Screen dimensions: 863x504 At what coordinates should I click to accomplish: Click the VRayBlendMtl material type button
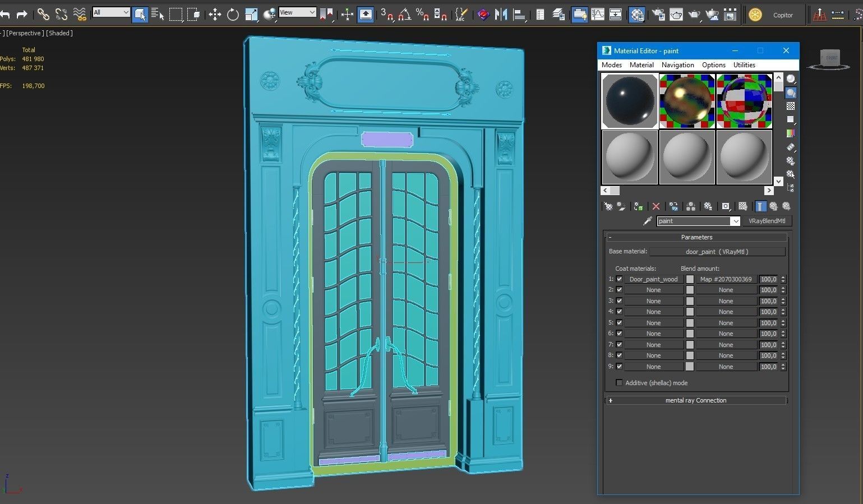tap(767, 221)
